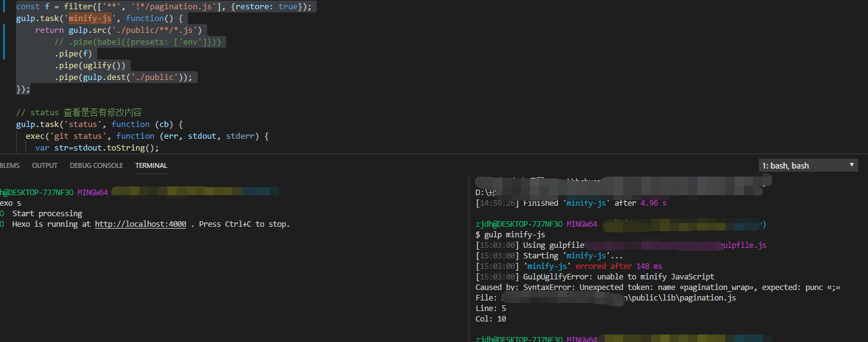
Task: Click the vertical divider between the split terminals
Action: tap(469, 260)
